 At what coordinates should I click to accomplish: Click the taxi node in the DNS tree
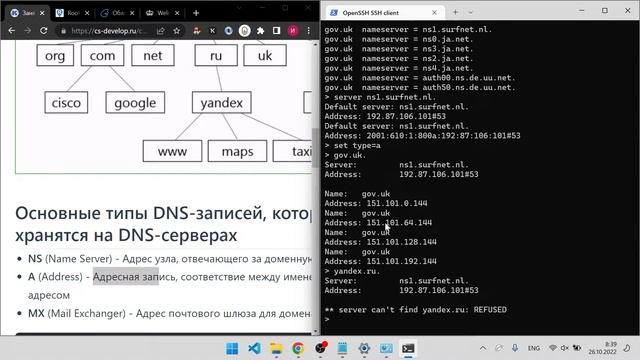pyautogui.click(x=292, y=151)
